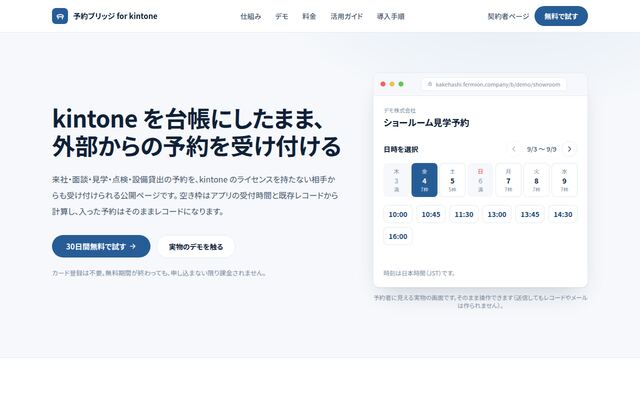The width and height of the screenshot is (640, 400).
Task: Open the デモ nav item
Action: point(282,16)
